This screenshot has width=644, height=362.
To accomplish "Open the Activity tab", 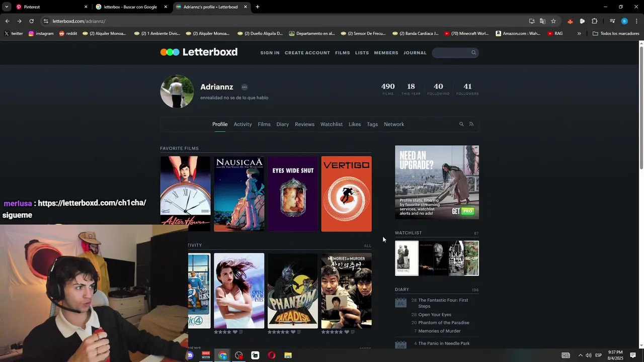I will [243, 124].
